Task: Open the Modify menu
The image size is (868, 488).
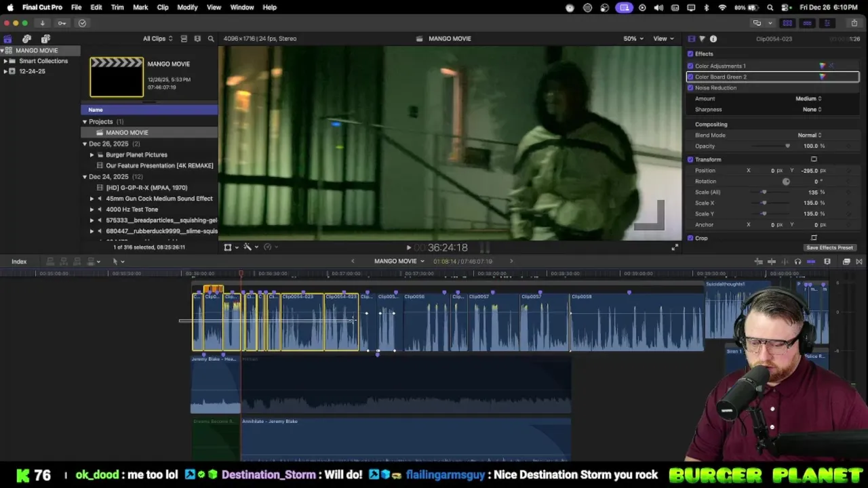Action: pos(187,7)
